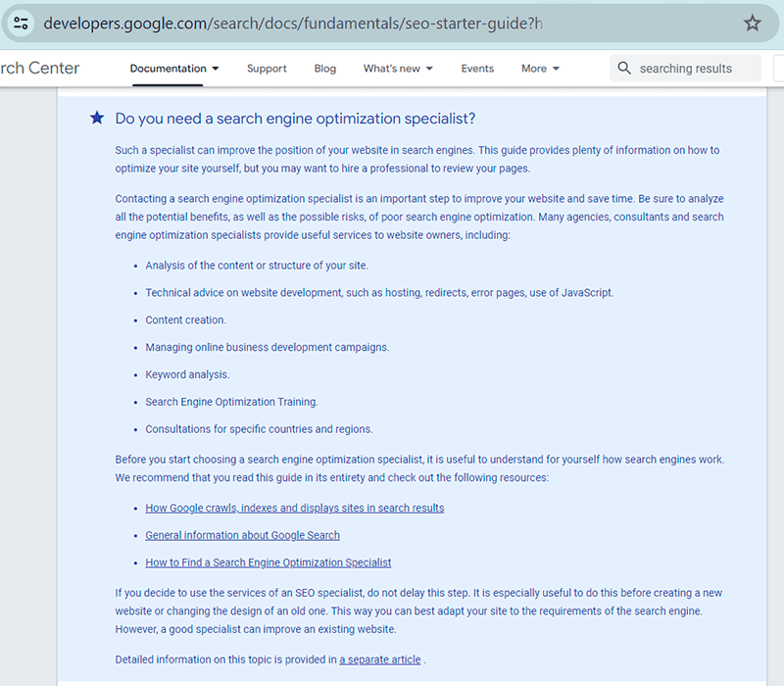This screenshot has height=686, width=784.
Task: Open General information about Google Search link
Action: point(242,535)
